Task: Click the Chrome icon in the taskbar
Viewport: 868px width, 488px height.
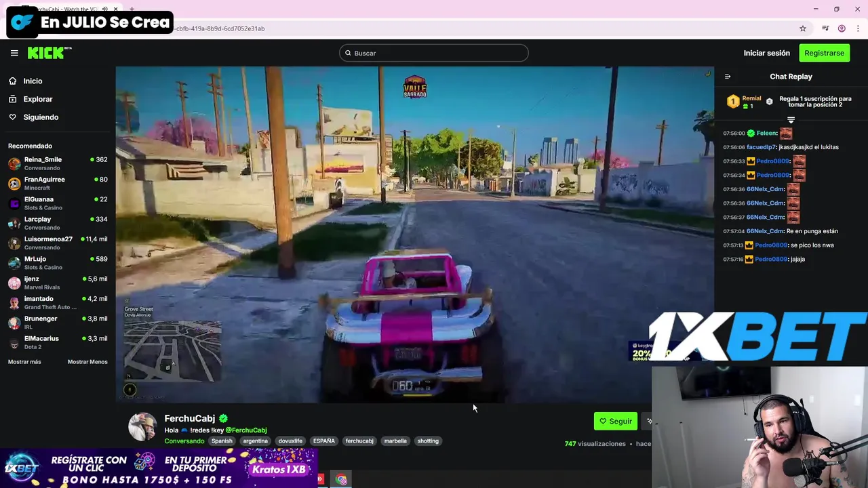Action: [x=341, y=480]
